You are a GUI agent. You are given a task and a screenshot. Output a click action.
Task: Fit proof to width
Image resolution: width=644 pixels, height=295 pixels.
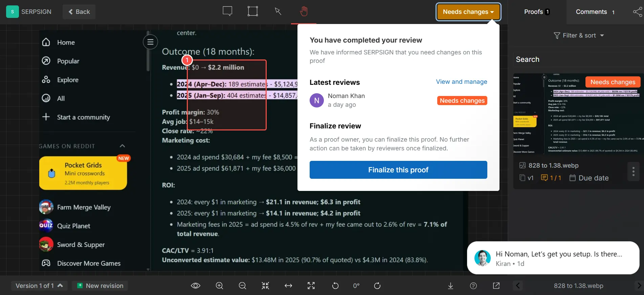coord(288,286)
